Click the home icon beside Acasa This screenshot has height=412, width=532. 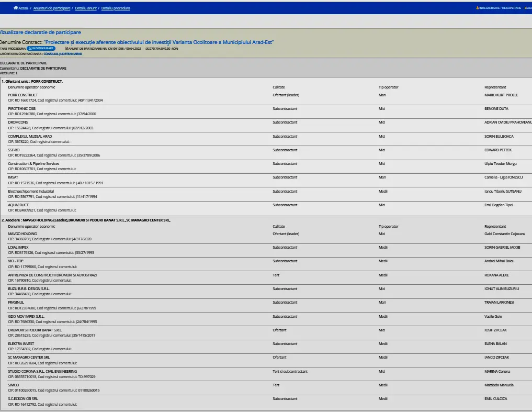pyautogui.click(x=16, y=8)
